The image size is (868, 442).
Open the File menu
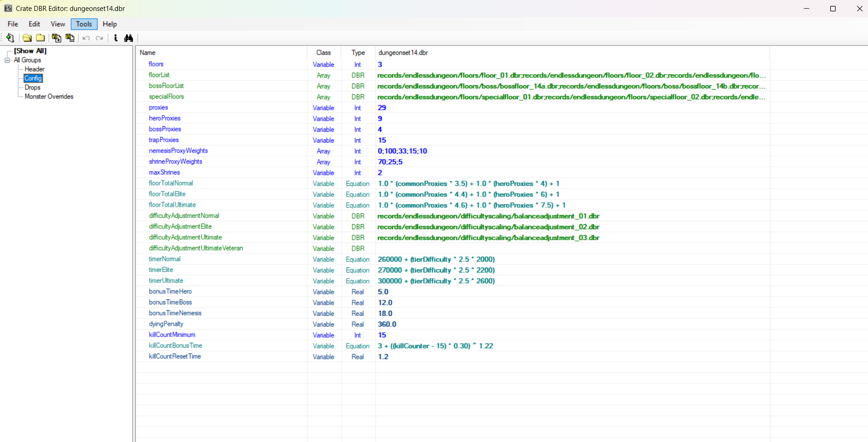[x=13, y=24]
